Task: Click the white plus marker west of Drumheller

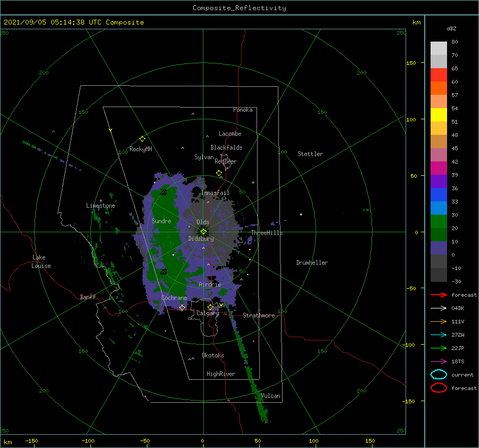Action: pyautogui.click(x=301, y=214)
